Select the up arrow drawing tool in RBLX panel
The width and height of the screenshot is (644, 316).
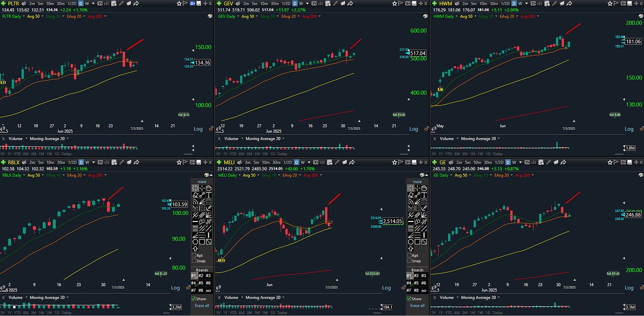click(195, 248)
